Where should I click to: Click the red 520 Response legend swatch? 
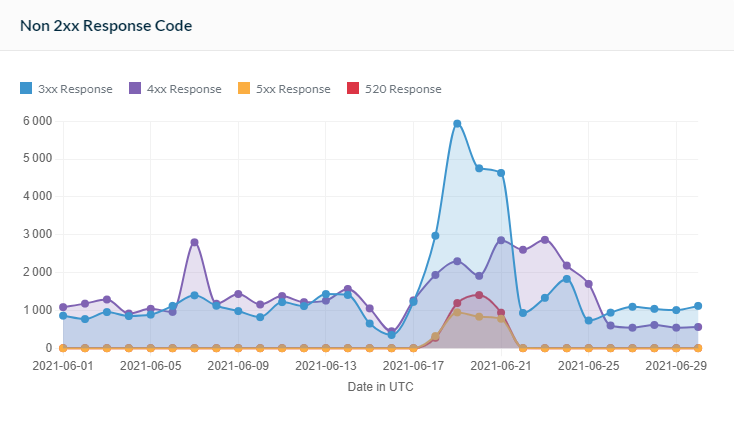[x=352, y=89]
